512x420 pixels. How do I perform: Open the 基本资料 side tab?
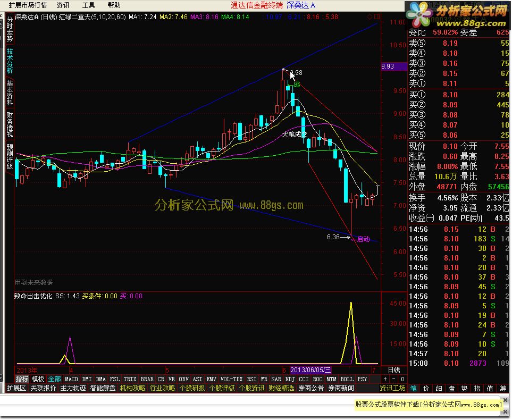10,93
